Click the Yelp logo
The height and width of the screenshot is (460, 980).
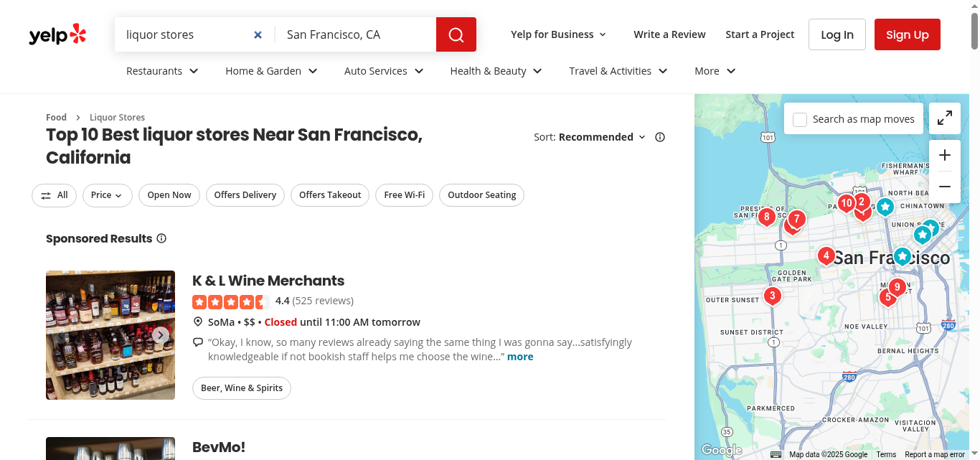pyautogui.click(x=57, y=34)
